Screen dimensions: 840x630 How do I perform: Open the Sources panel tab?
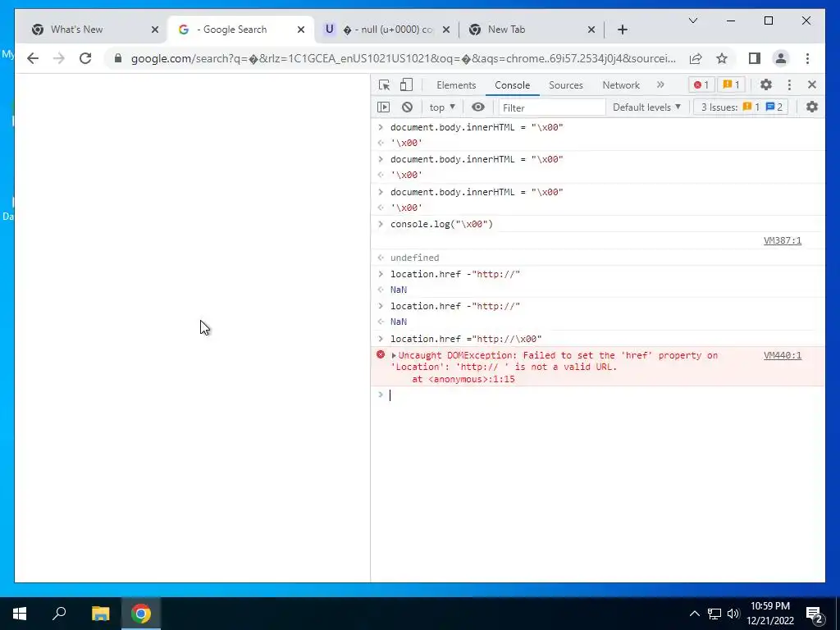(566, 85)
